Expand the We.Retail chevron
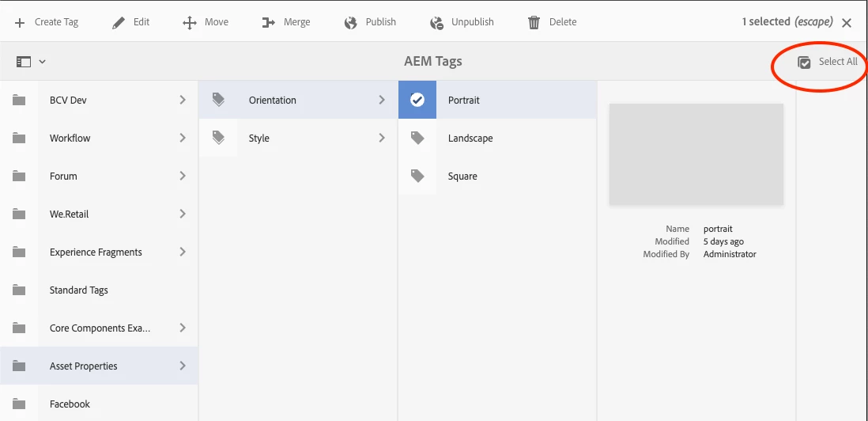 pyautogui.click(x=183, y=214)
